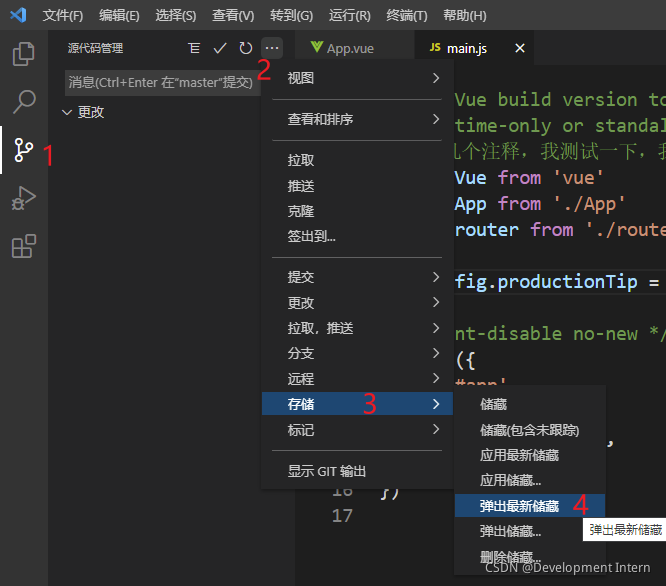Screen dimensions: 666x586
Task: Choose 签出到... from the menu
Action: click(357, 236)
